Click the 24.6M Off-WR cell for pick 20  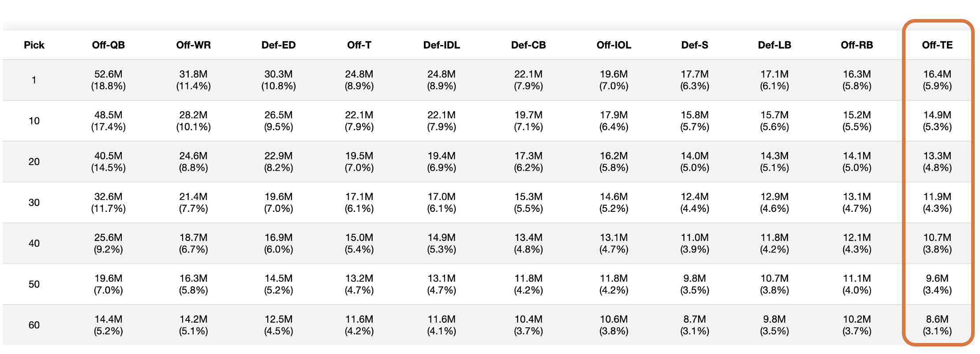point(193,162)
